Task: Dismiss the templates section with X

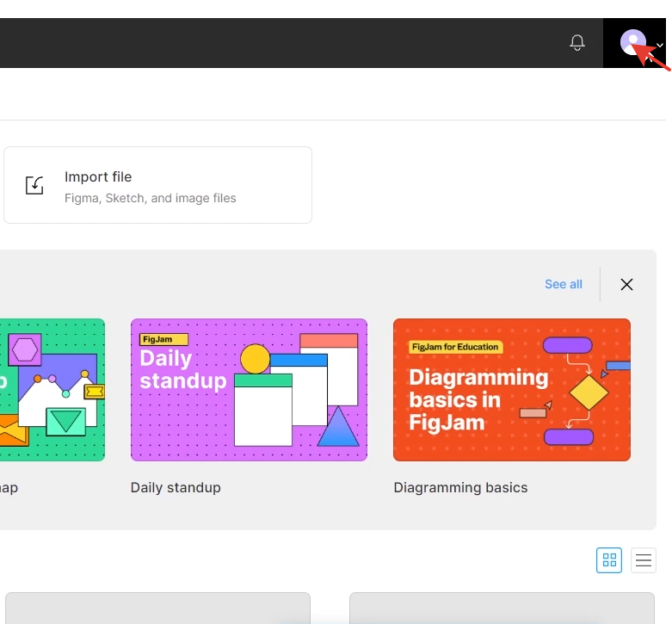Action: coord(626,284)
